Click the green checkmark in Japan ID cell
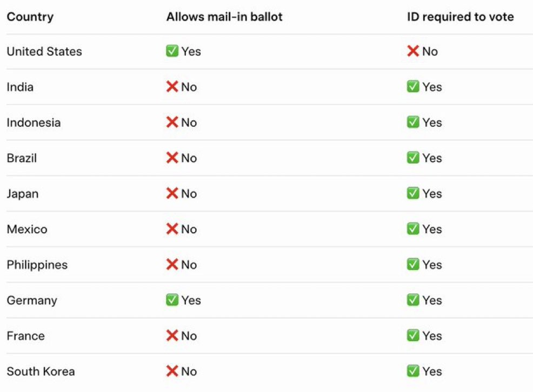Screen dimensions: 533x392 tap(413, 193)
